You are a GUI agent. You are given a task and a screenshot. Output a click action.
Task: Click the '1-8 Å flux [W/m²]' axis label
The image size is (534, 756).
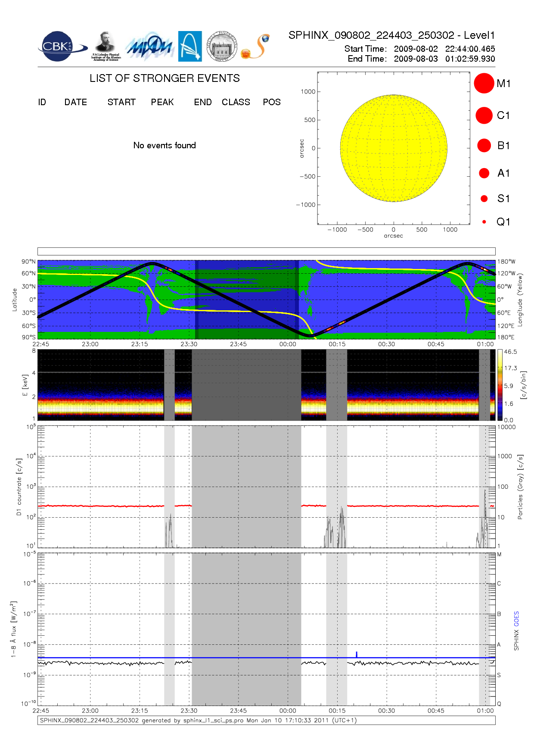[x=13, y=629]
